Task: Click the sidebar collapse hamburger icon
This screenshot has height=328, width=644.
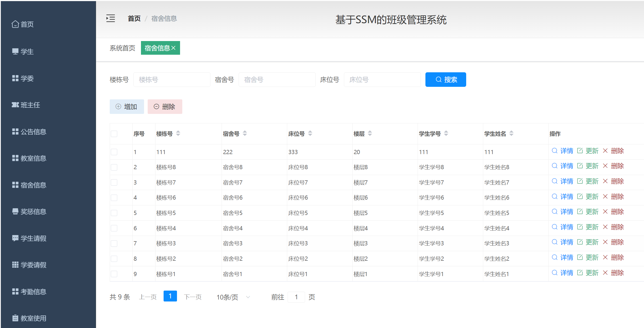Action: click(x=110, y=18)
